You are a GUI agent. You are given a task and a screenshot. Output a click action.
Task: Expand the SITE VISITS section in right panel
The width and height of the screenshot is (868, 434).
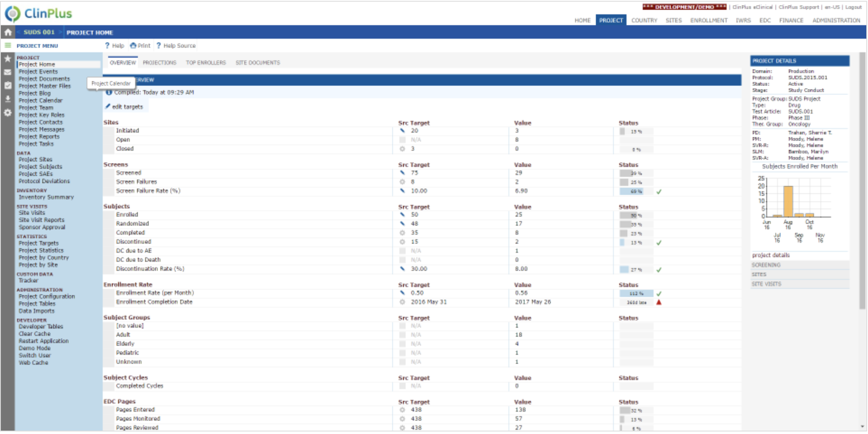coord(799,284)
